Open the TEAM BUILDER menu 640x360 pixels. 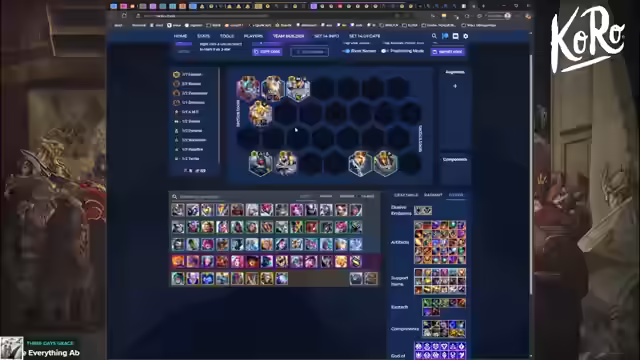pyautogui.click(x=288, y=36)
